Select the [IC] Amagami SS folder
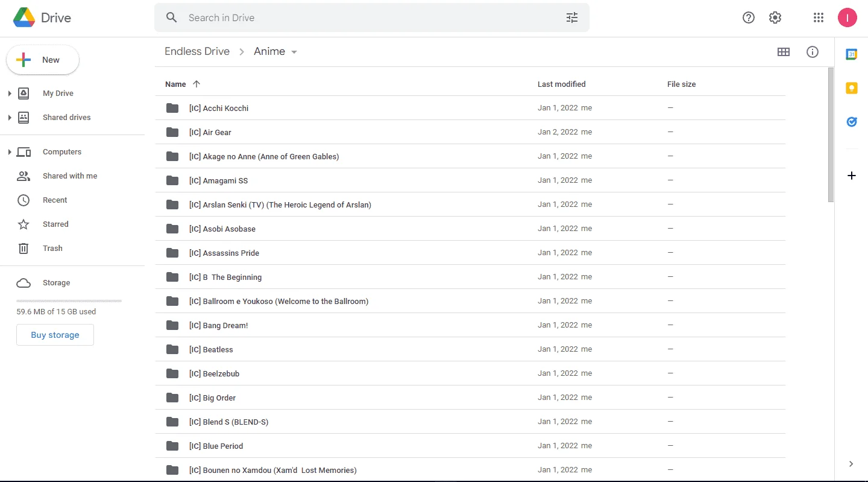The width and height of the screenshot is (868, 482). pos(470,180)
